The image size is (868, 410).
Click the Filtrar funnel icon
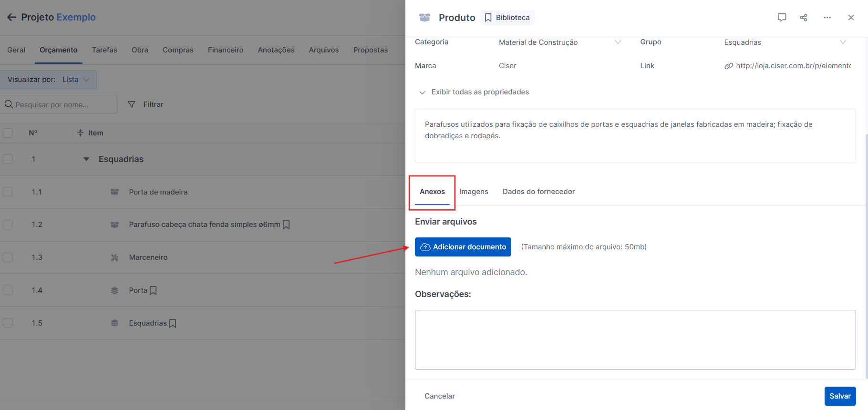pyautogui.click(x=132, y=104)
